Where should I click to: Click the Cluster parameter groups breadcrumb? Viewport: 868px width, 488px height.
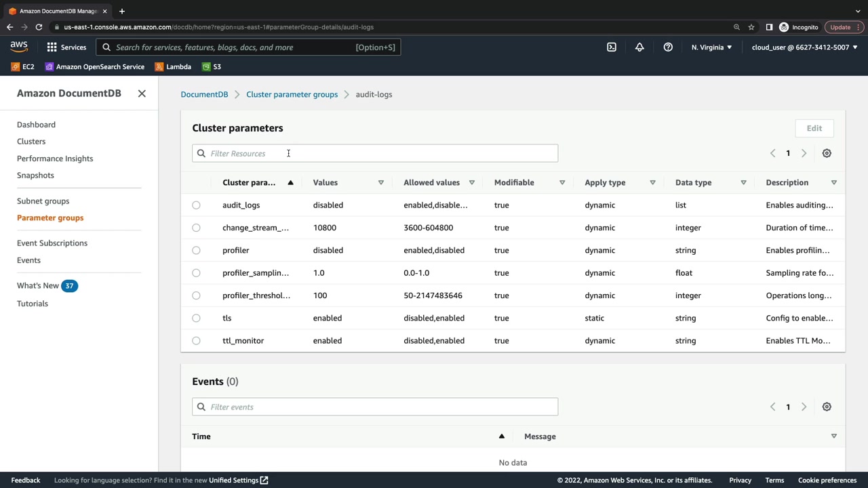292,94
